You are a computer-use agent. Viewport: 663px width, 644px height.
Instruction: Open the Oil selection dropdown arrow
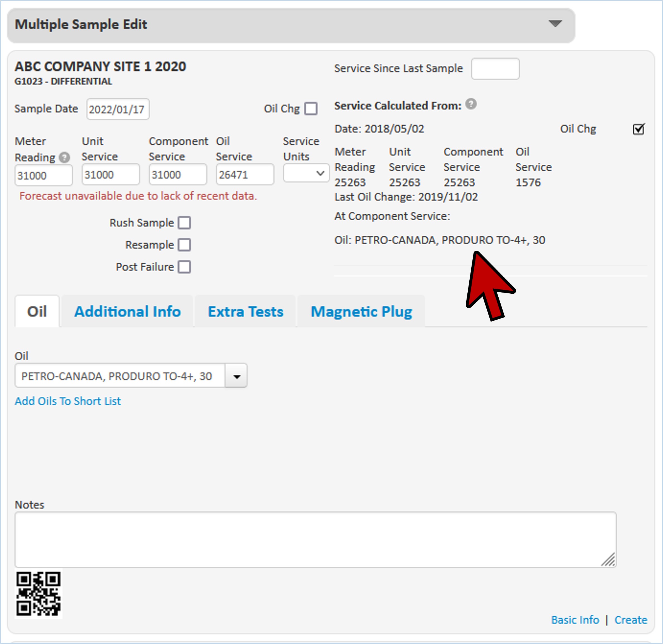click(236, 376)
